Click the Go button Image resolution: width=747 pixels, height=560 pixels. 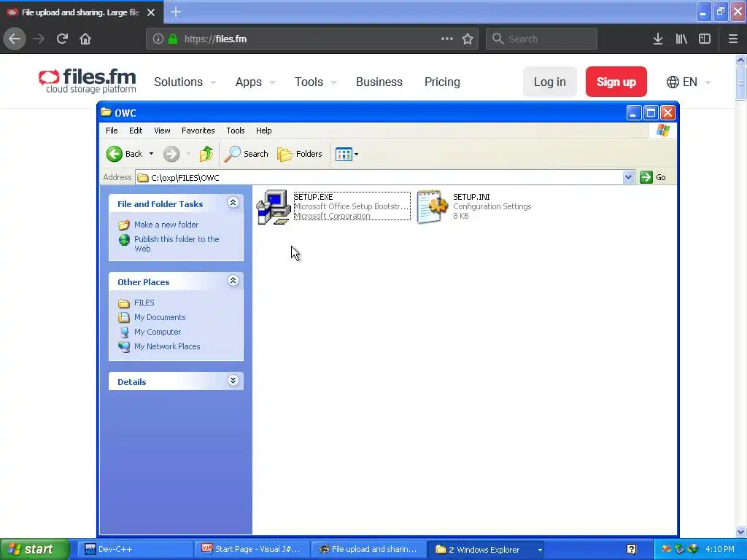[654, 177]
